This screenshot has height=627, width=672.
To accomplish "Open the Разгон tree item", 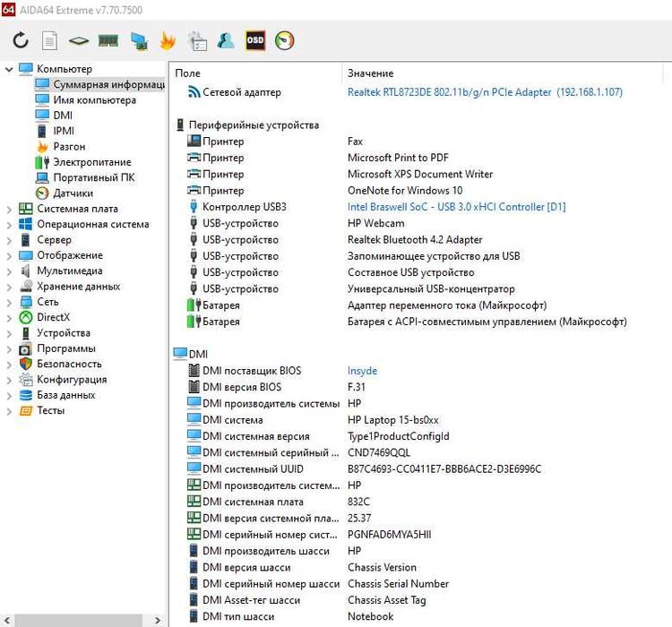I will (x=69, y=147).
